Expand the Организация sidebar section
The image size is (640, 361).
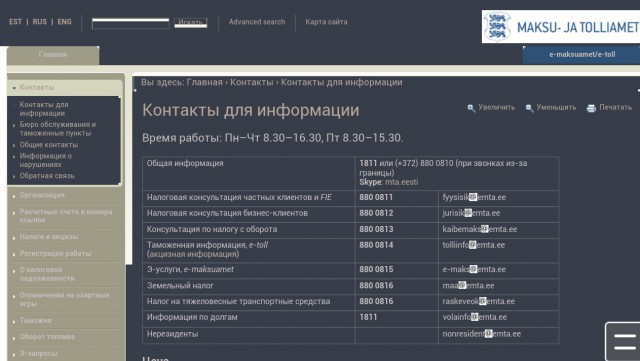42,195
